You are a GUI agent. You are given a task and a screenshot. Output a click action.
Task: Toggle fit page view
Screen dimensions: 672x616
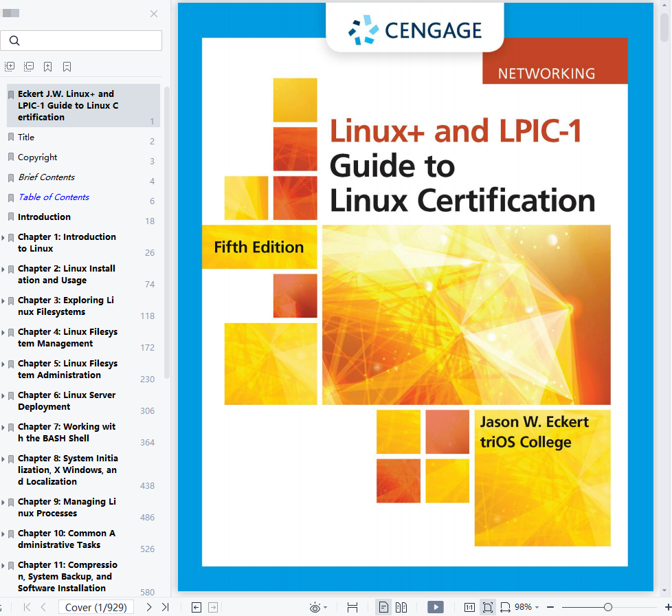[x=488, y=607]
